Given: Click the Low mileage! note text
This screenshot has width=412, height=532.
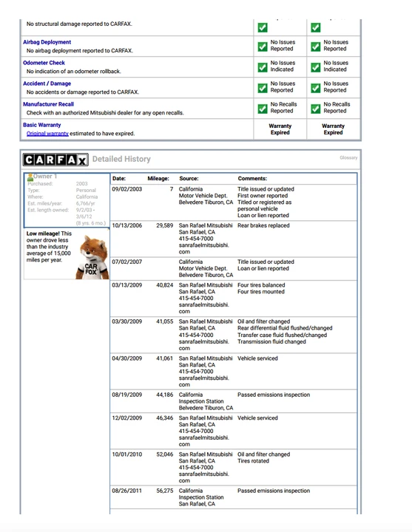Looking at the screenshot, I should 49,247.
